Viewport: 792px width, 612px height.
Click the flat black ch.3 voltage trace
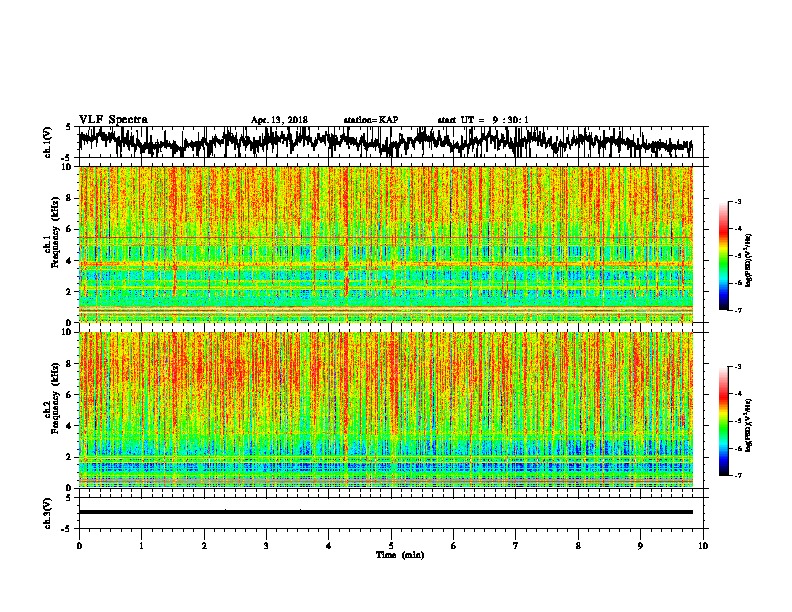pos(386,512)
